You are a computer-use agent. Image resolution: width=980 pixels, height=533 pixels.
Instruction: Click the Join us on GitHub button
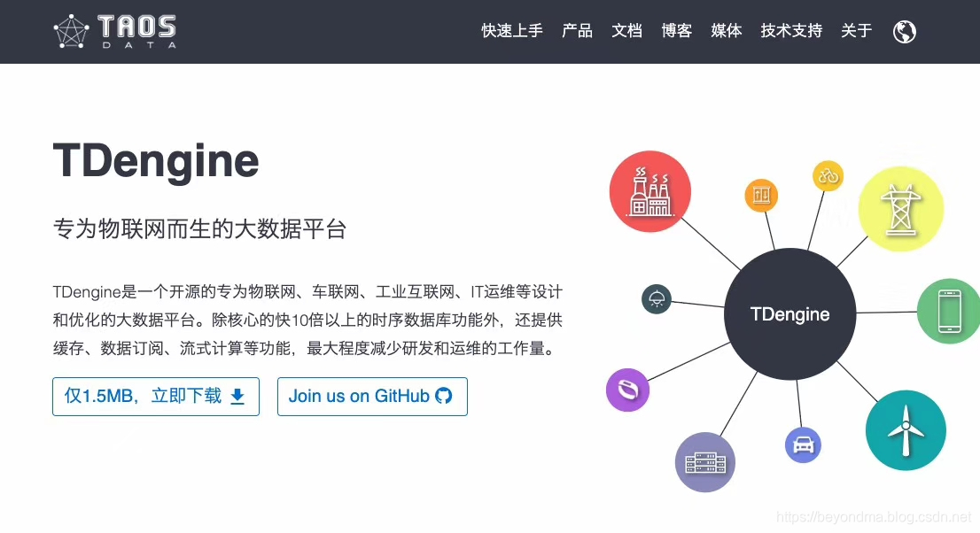(x=372, y=396)
